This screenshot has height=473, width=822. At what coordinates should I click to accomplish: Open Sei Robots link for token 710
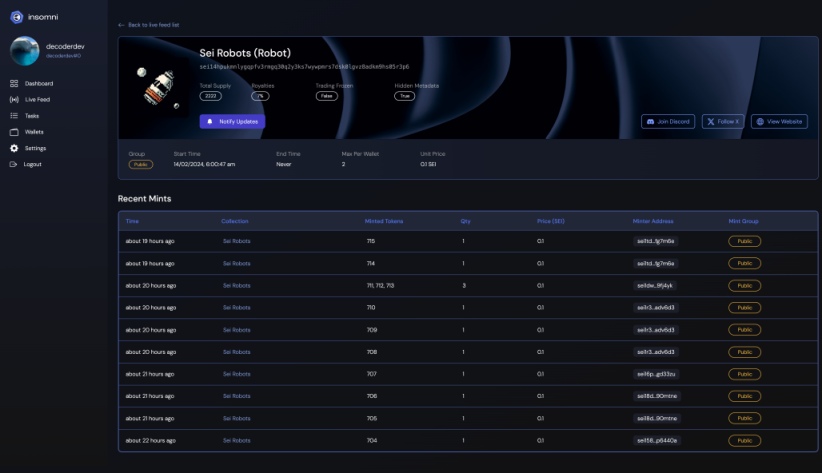236,308
